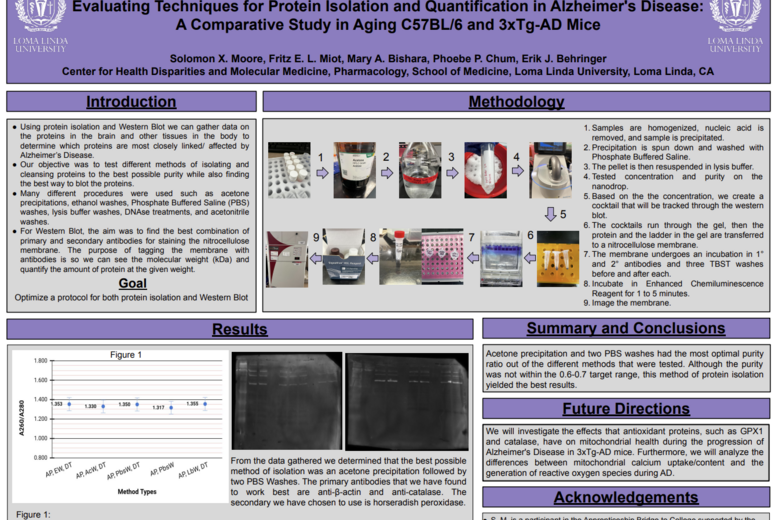The image size is (775, 520).
Task: Click methodology step 8 'Incubate in Enhanced Chemiluminescence'
Action: 673,289
